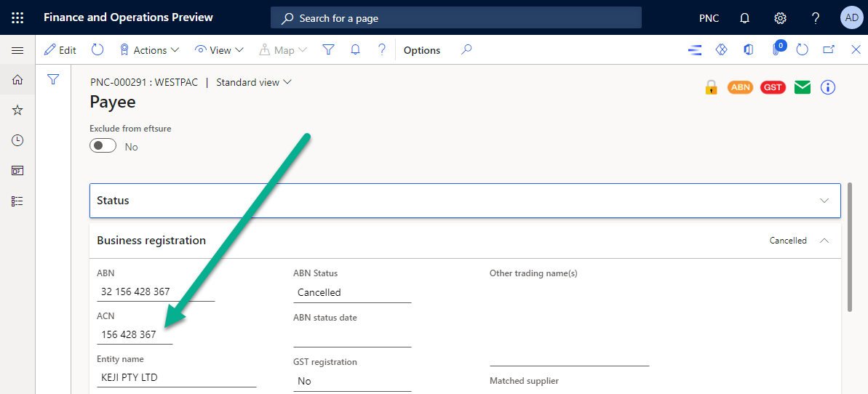The image size is (868, 394).
Task: Click the question mark in action bar
Action: [x=382, y=50]
